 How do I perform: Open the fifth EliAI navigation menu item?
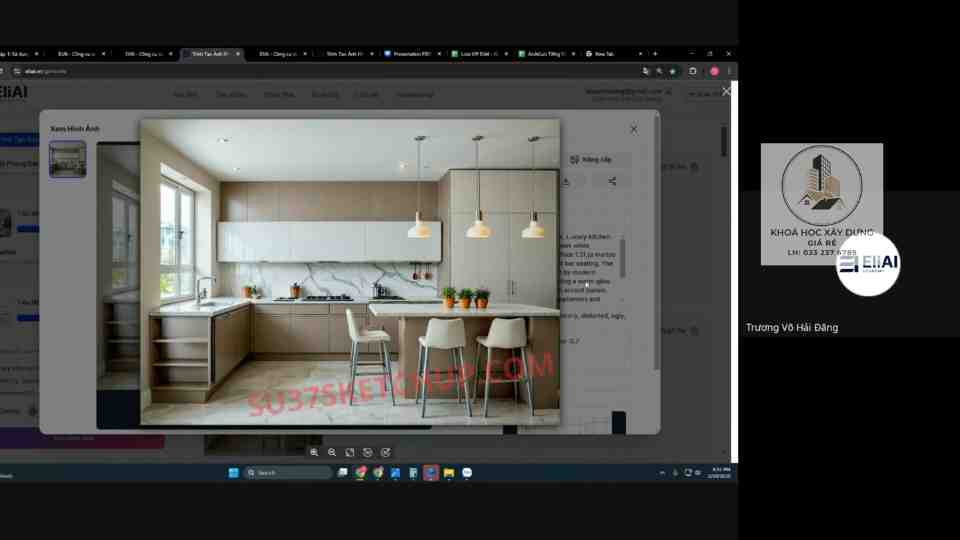pos(366,95)
